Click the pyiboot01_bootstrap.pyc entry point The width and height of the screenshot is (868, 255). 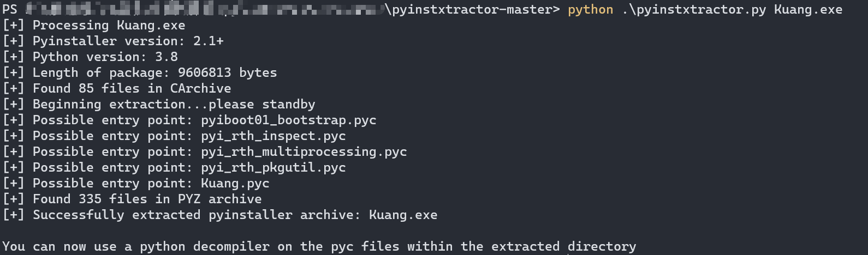coord(288,120)
